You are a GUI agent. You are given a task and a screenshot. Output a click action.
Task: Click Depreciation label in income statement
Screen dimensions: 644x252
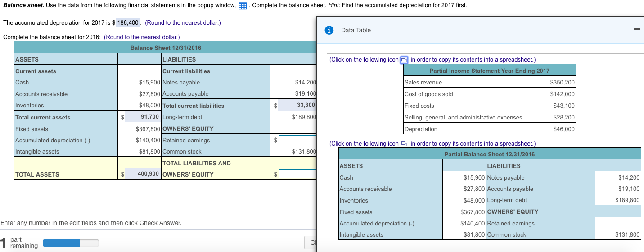click(x=421, y=129)
